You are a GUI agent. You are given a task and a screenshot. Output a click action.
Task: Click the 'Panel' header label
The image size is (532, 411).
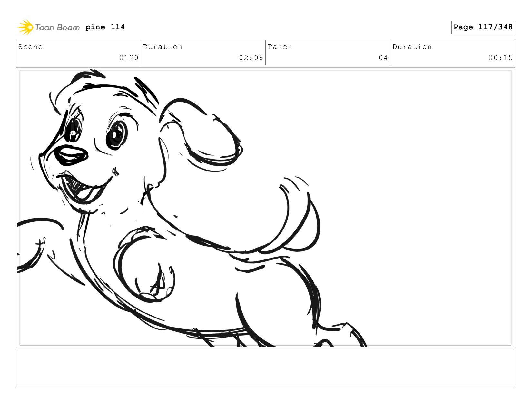click(x=280, y=47)
